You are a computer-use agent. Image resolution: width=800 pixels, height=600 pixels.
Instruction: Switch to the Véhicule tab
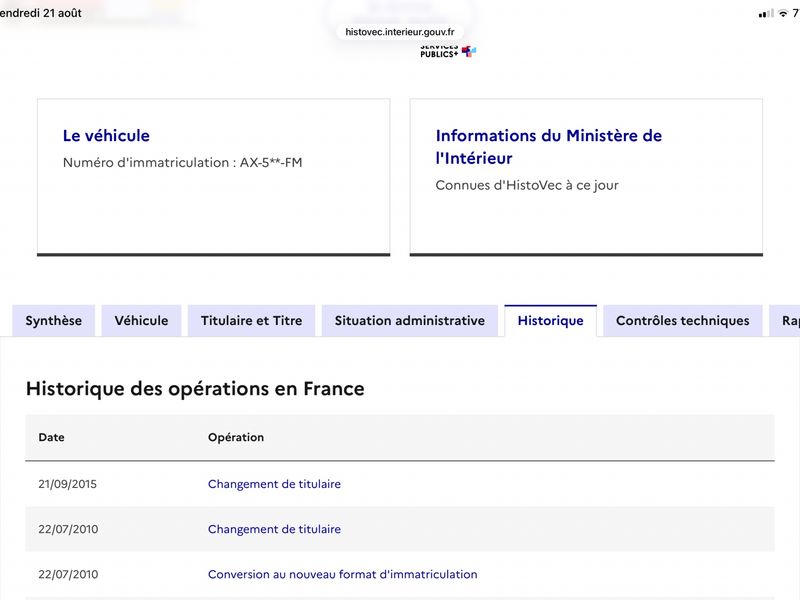(x=141, y=321)
